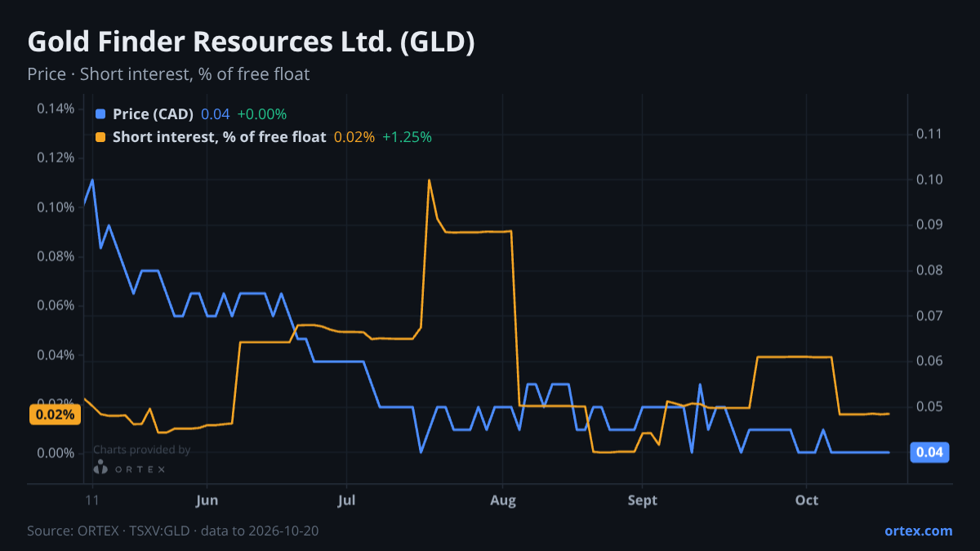Click the 0.12% left axis label
The height and width of the screenshot is (551, 980).
56,158
